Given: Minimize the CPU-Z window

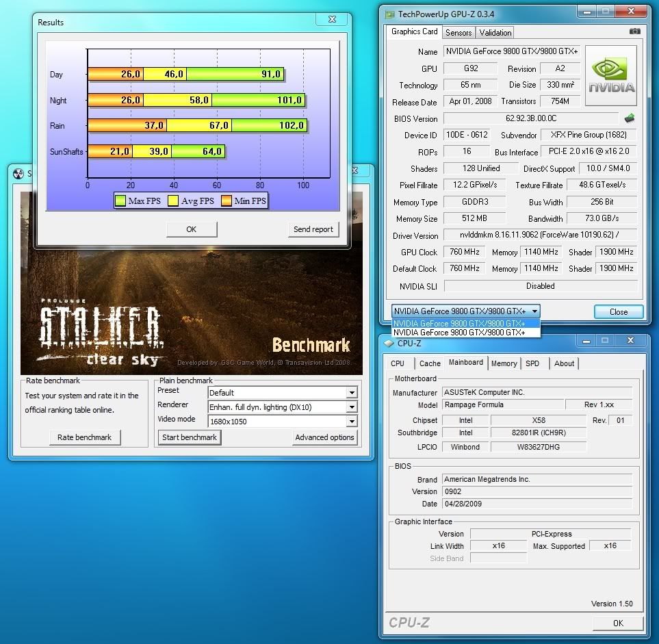Looking at the screenshot, I should (x=587, y=341).
